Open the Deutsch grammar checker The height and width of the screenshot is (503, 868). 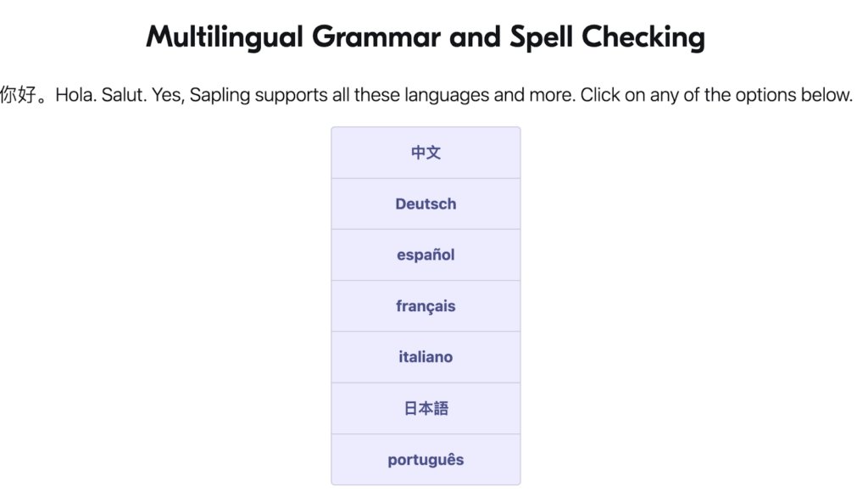point(426,204)
